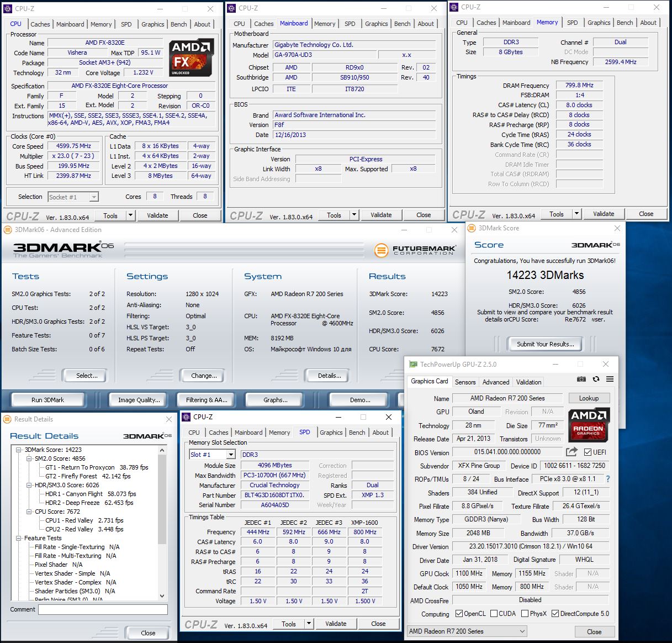Click Run 3DMark button
The image size is (672, 643).
pyautogui.click(x=47, y=400)
